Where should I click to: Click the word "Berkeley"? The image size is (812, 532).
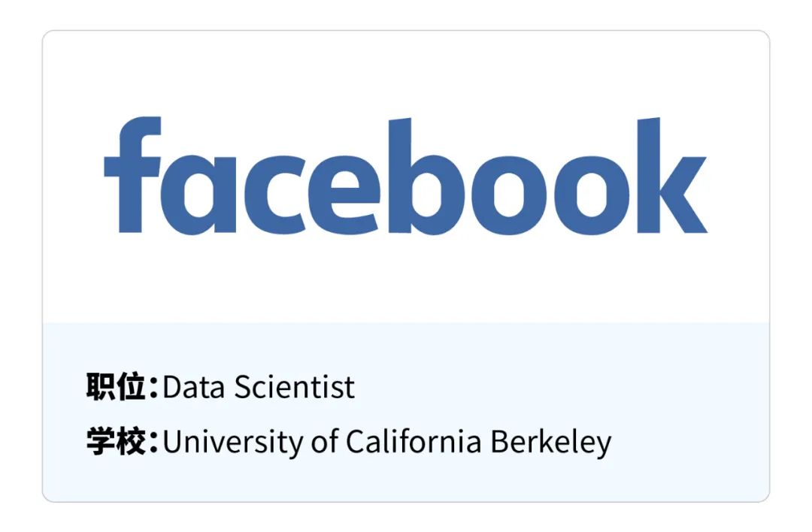coord(551,443)
